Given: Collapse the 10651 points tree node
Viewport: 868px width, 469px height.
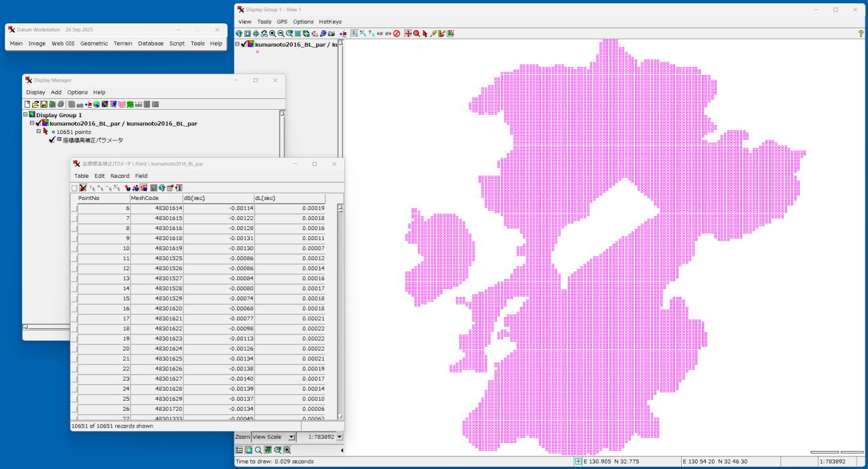Looking at the screenshot, I should [39, 132].
